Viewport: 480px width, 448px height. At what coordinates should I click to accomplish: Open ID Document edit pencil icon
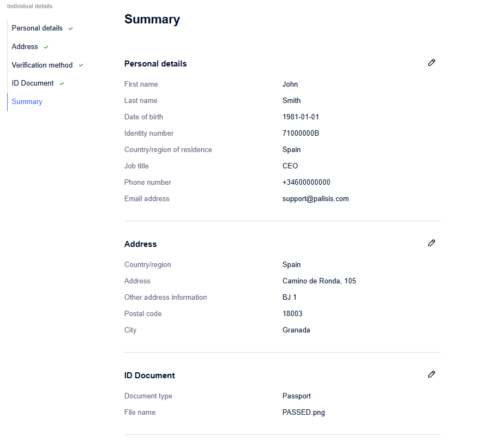pos(431,374)
